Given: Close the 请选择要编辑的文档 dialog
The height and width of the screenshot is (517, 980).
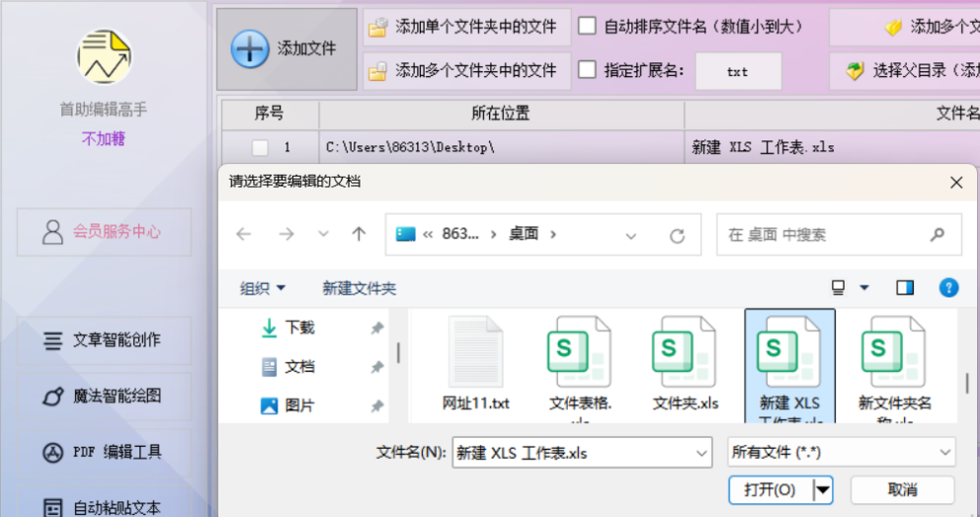Looking at the screenshot, I should [x=956, y=183].
